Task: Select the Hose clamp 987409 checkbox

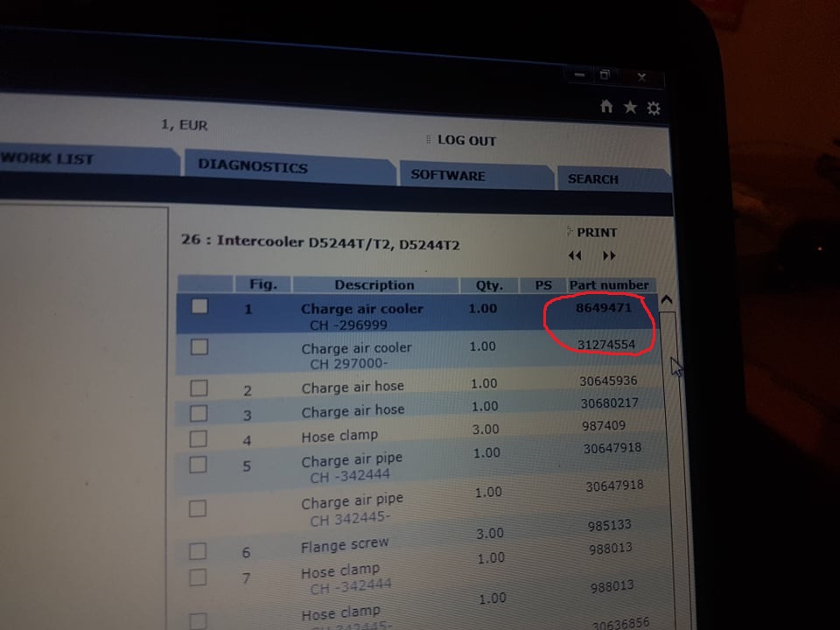Action: [x=199, y=438]
